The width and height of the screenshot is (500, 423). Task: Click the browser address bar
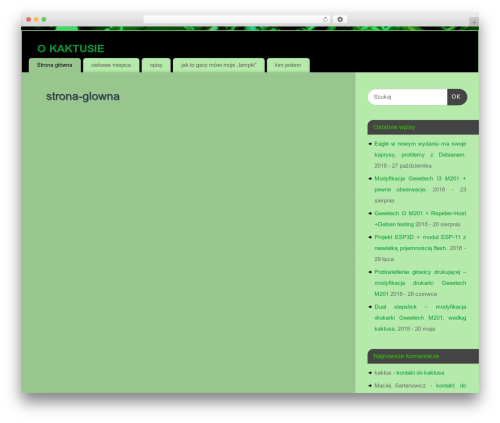click(x=237, y=20)
